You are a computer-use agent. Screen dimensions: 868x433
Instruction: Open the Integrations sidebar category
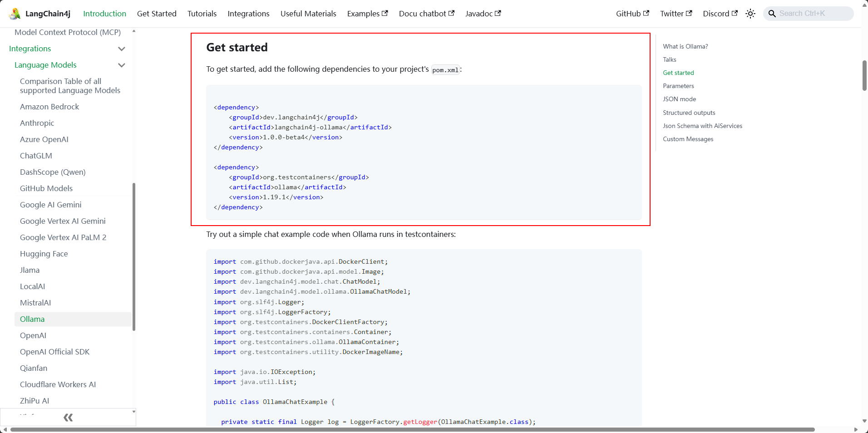30,49
